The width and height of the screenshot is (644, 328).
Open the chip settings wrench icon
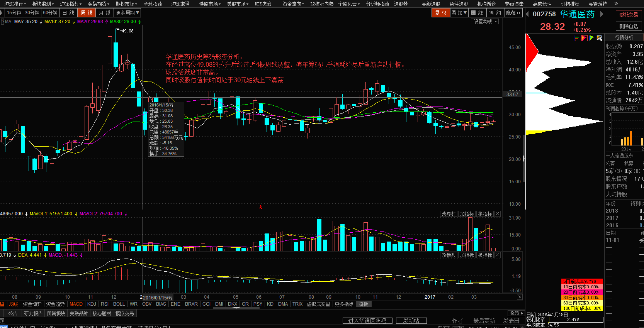coord(599,38)
